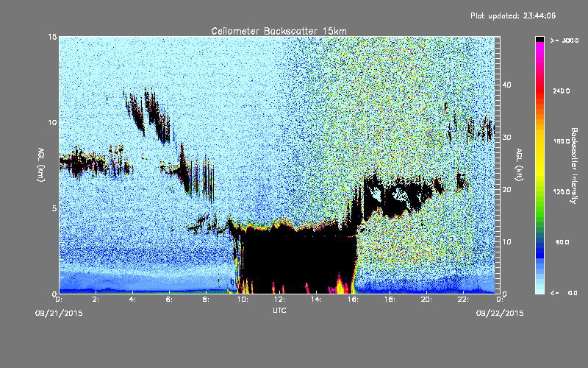This screenshot has height=368, width=588.
Task: Click the "8:" hour tick on time axis
Action: [x=206, y=300]
